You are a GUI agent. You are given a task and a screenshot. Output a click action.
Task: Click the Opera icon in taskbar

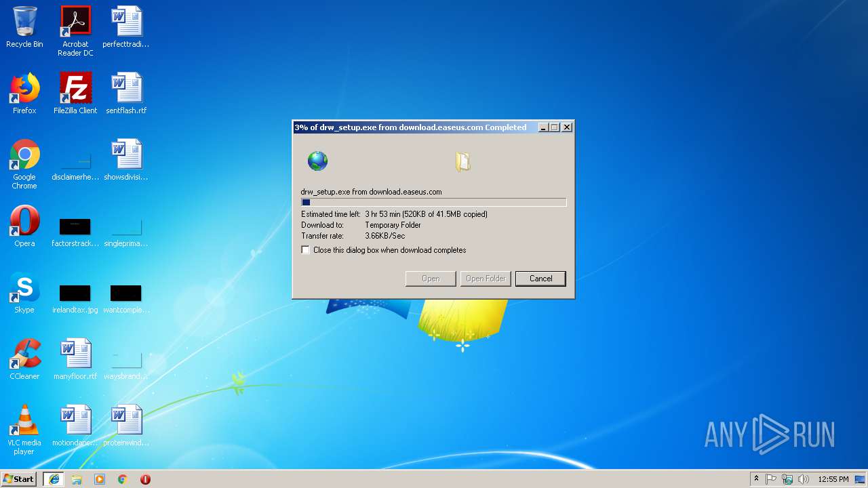145,479
